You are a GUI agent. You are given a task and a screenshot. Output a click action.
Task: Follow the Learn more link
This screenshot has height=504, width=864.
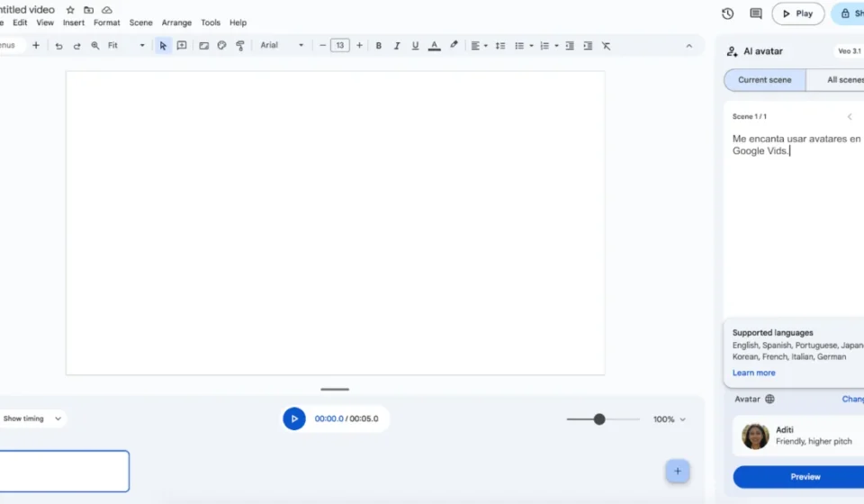753,373
